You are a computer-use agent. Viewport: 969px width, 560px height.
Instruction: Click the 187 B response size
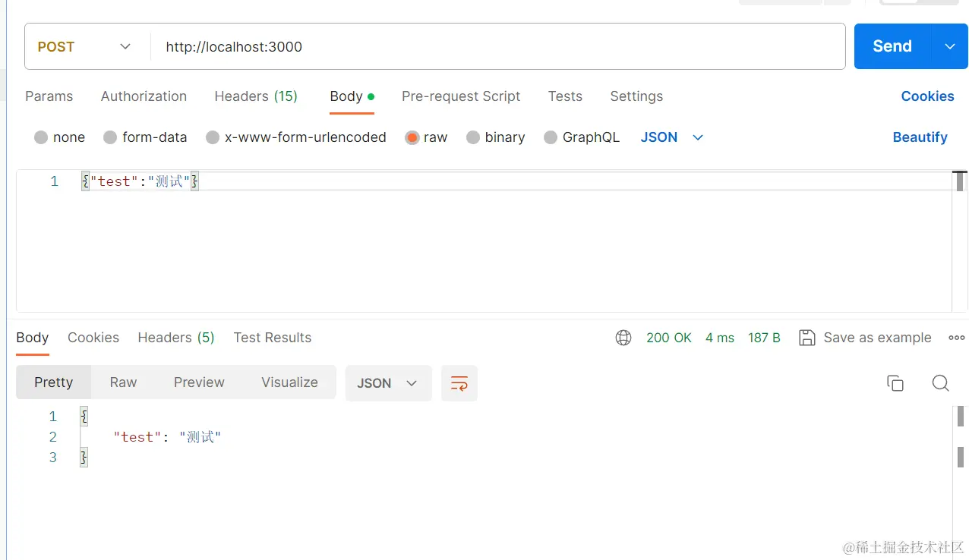point(764,338)
